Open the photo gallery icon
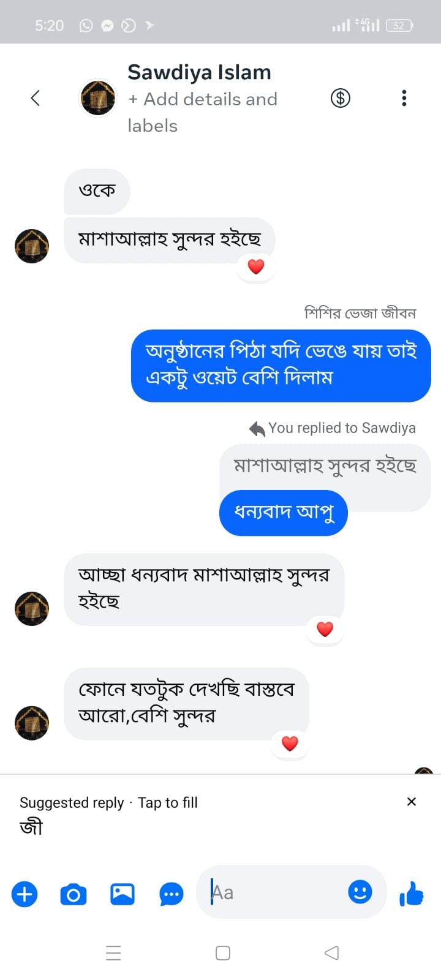Viewport: 441px width, 980px height. pyautogui.click(x=123, y=894)
